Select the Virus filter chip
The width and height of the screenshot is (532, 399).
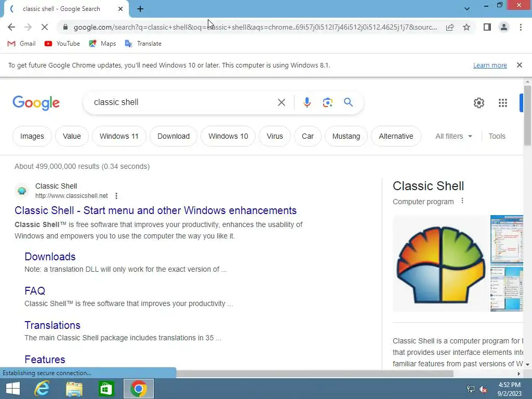pyautogui.click(x=275, y=136)
